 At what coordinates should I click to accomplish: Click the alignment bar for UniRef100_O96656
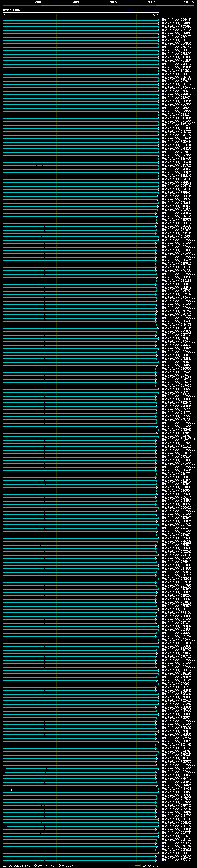81,389
